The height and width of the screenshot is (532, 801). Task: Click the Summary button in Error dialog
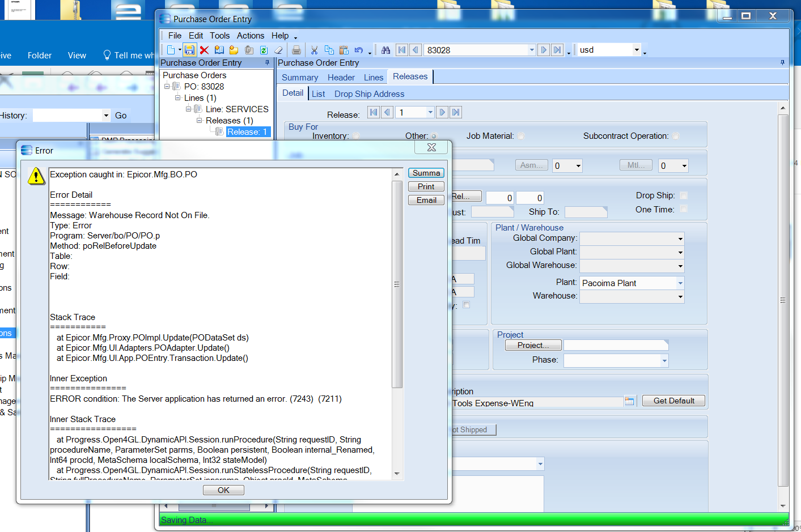(x=426, y=173)
